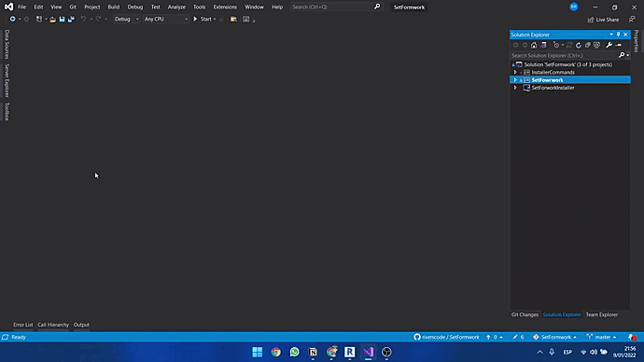Click the Open File folder icon
644x362 pixels.
52,19
